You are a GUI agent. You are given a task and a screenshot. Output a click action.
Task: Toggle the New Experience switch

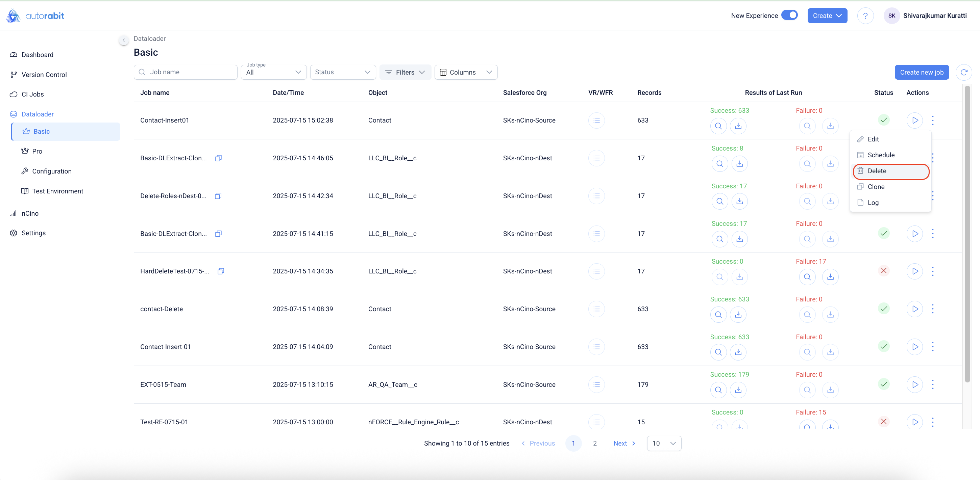pos(789,15)
